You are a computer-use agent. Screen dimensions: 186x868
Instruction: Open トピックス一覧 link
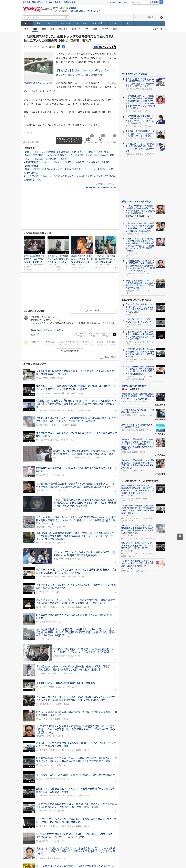point(155,29)
